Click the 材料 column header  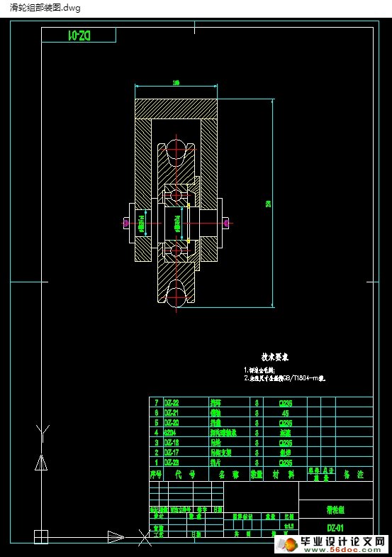[x=284, y=475]
